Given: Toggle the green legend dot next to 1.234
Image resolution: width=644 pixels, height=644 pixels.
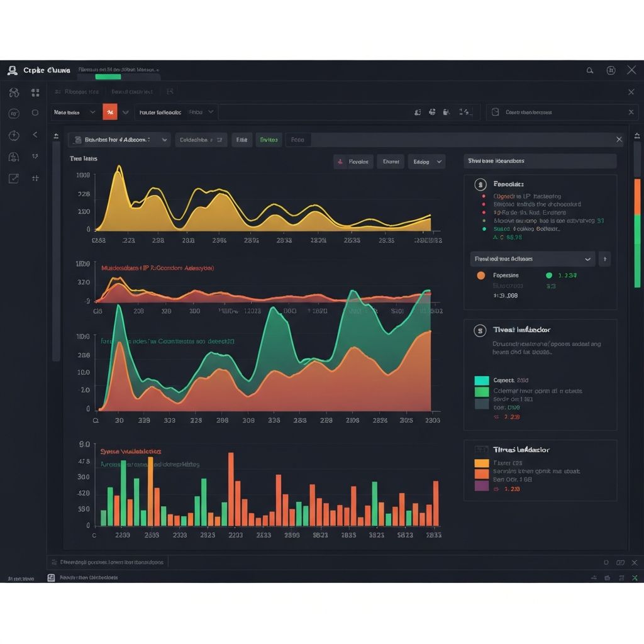Looking at the screenshot, I should click(x=549, y=275).
